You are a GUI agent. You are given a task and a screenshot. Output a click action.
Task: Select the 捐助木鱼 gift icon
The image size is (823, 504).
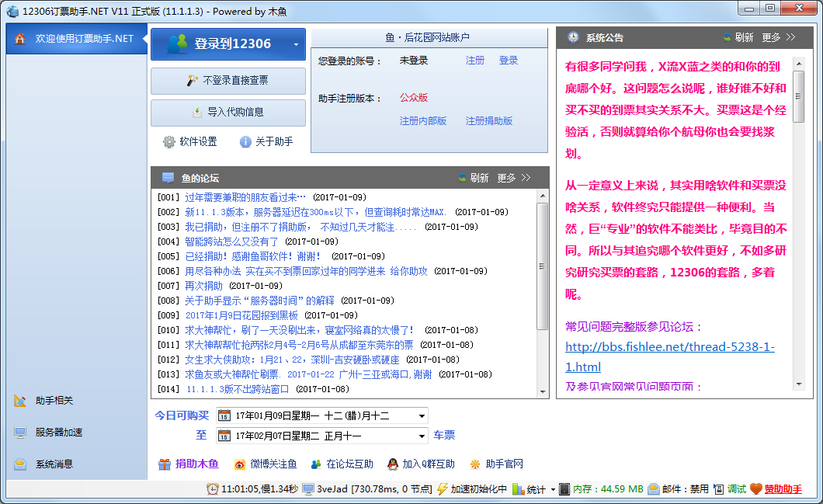[x=165, y=464]
